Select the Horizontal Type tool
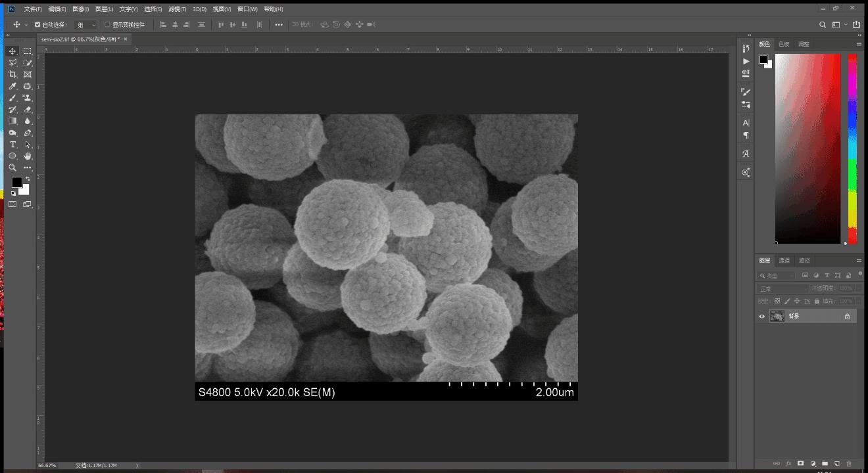The height and width of the screenshot is (473, 868). coord(13,144)
